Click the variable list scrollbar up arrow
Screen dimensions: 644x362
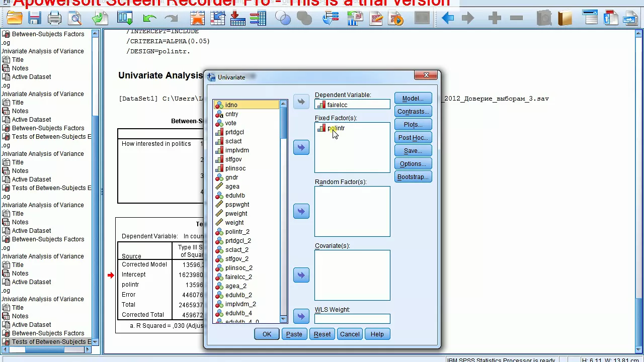pos(283,104)
